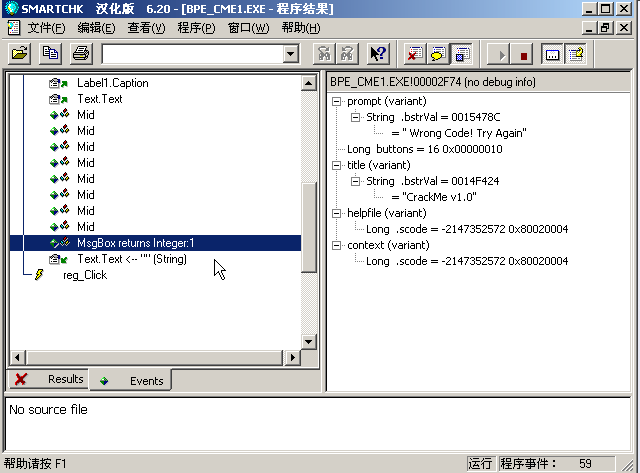Click the document icon in menu bar

[x=13, y=28]
